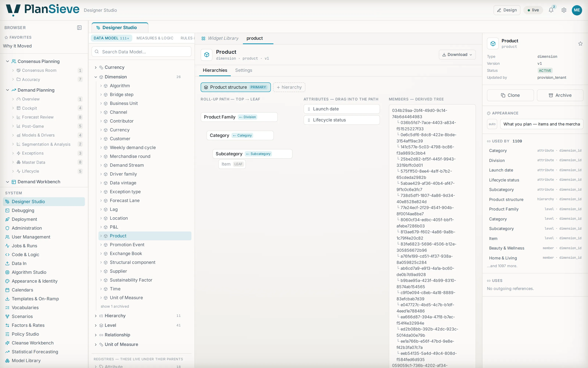Collapse the Demand Planning section
The height and width of the screenshot is (368, 588).
point(7,90)
